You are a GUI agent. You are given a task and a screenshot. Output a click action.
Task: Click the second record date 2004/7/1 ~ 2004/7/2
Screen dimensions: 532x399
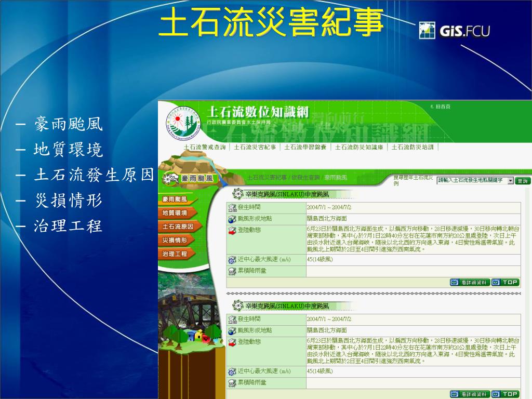click(x=329, y=319)
